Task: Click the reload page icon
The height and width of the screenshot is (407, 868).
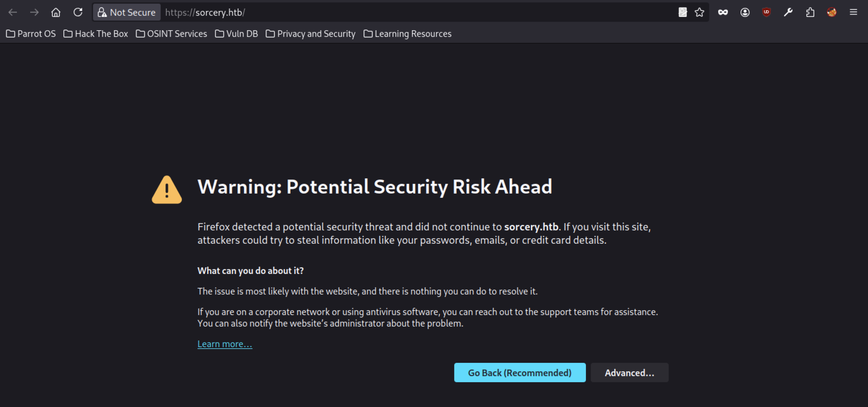Action: (x=78, y=13)
